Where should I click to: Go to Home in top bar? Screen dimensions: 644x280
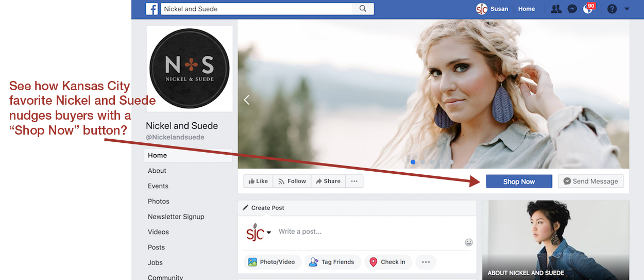click(527, 9)
